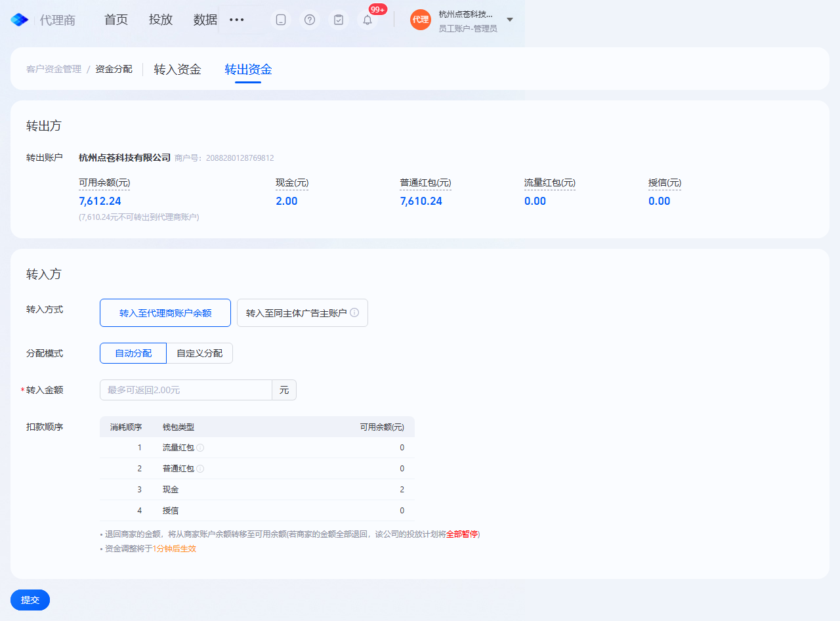Go to 首页 in the top navigation
This screenshot has width=840, height=621.
coord(116,20)
